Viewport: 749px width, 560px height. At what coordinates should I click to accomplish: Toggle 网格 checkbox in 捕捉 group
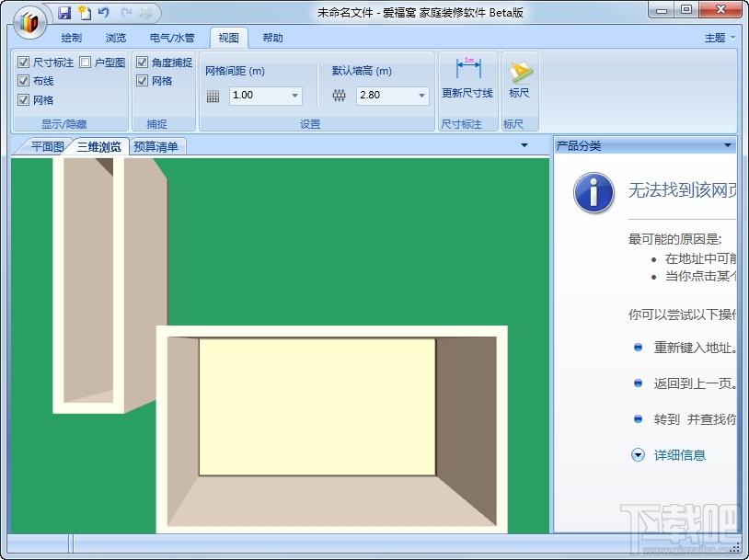142,81
